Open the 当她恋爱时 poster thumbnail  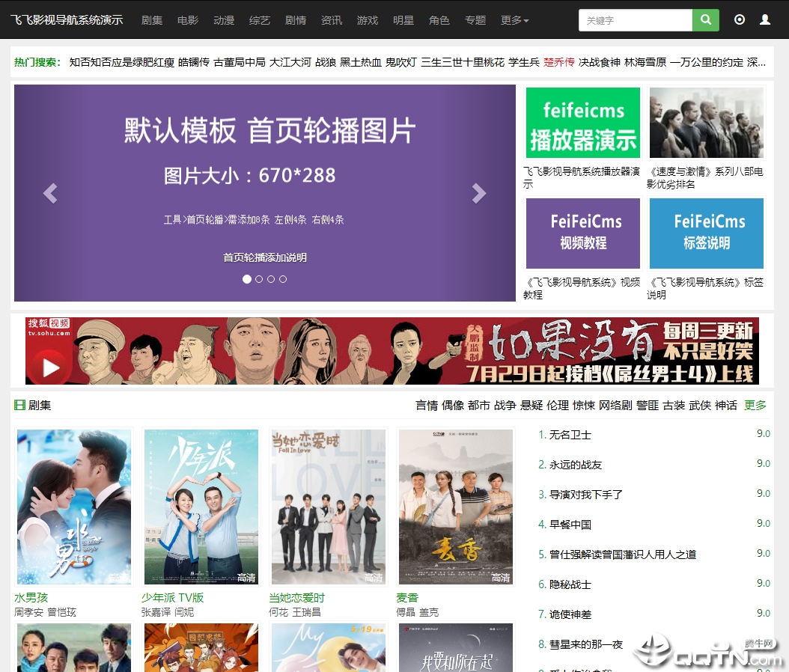pyautogui.click(x=329, y=507)
